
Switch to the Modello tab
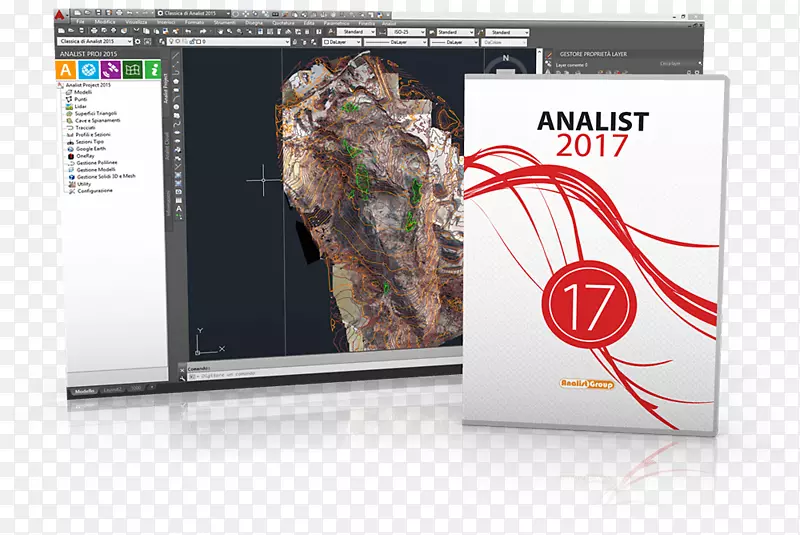85,391
